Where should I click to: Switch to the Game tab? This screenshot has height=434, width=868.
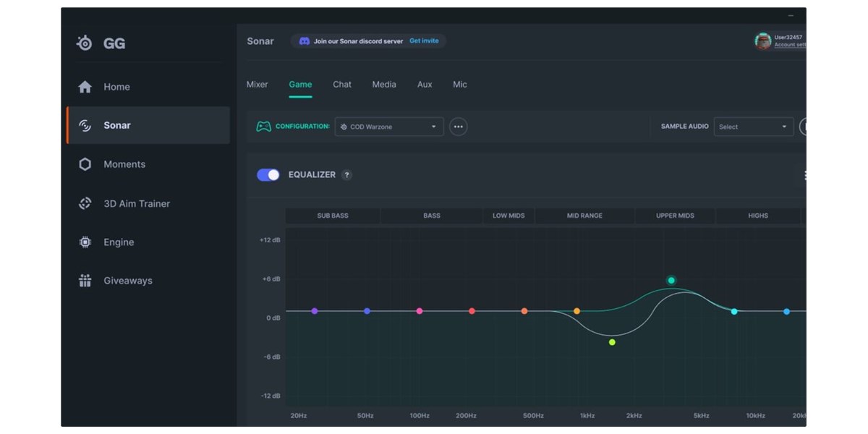(300, 85)
